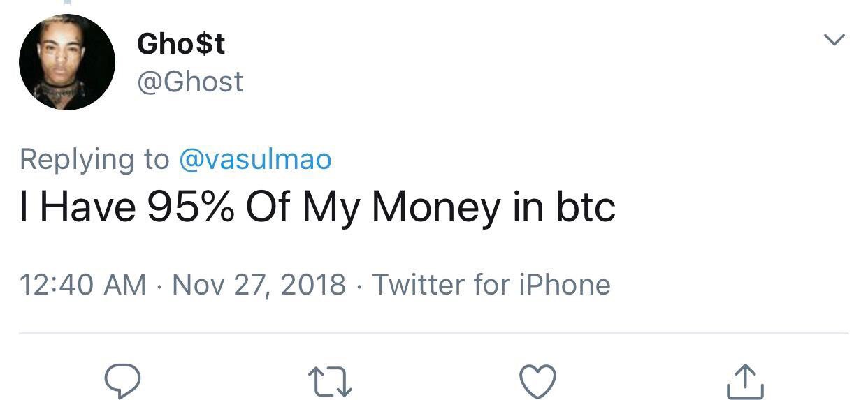Click the word "Money" in the tweet

coord(436,207)
